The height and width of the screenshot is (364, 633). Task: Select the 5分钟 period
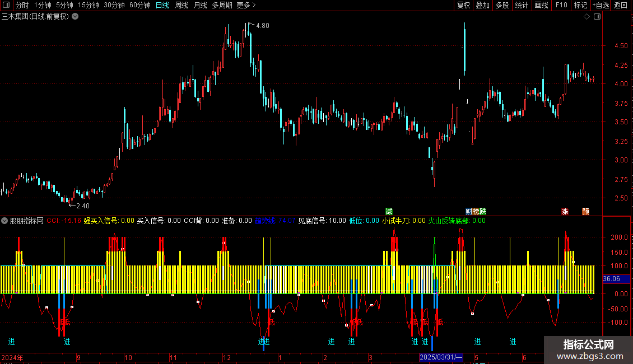coord(64,5)
